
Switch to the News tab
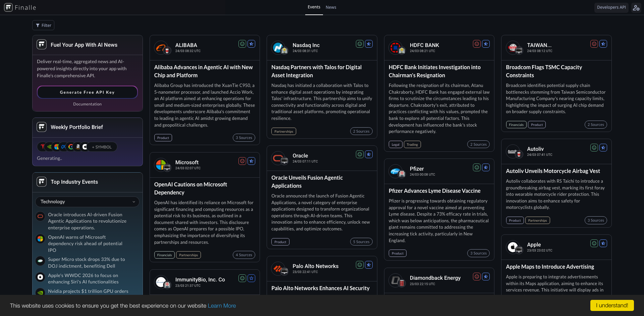click(331, 7)
